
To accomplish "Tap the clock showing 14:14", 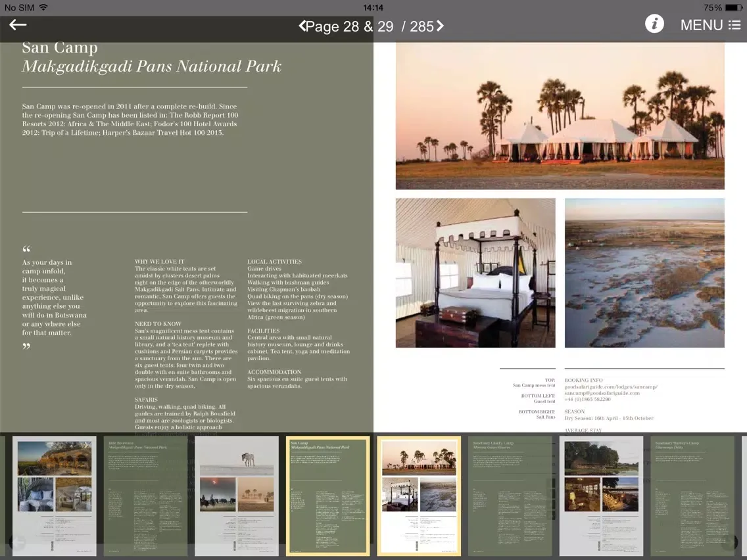I will click(x=373, y=8).
